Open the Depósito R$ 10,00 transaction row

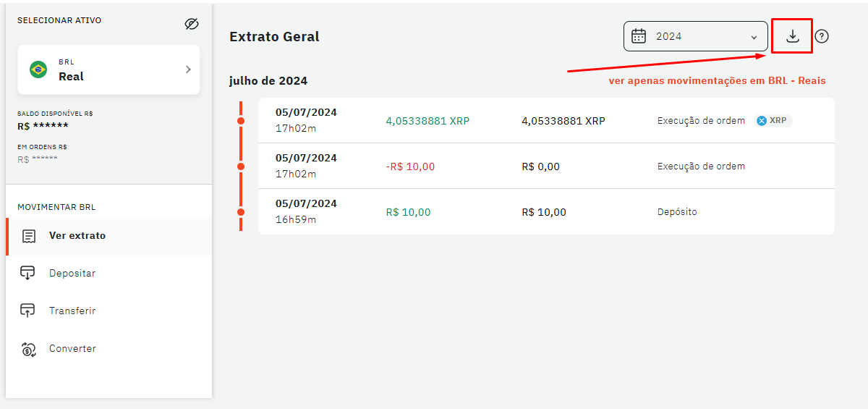click(546, 212)
